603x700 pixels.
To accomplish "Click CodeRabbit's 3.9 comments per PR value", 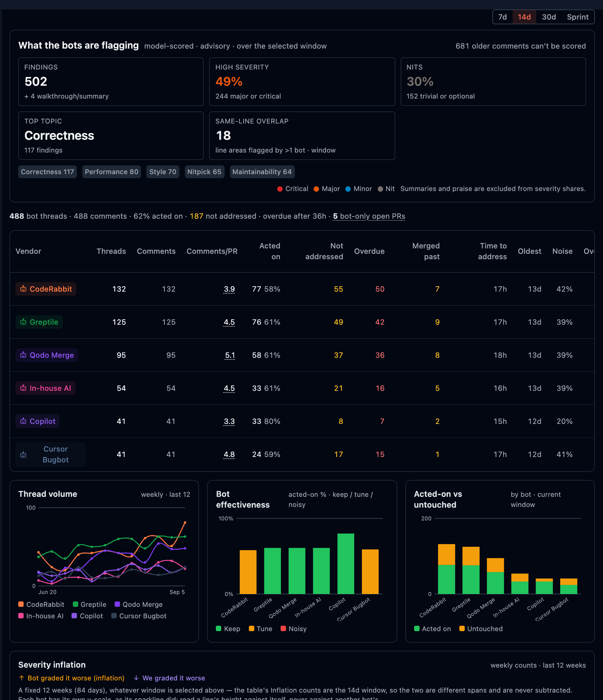I will [229, 289].
